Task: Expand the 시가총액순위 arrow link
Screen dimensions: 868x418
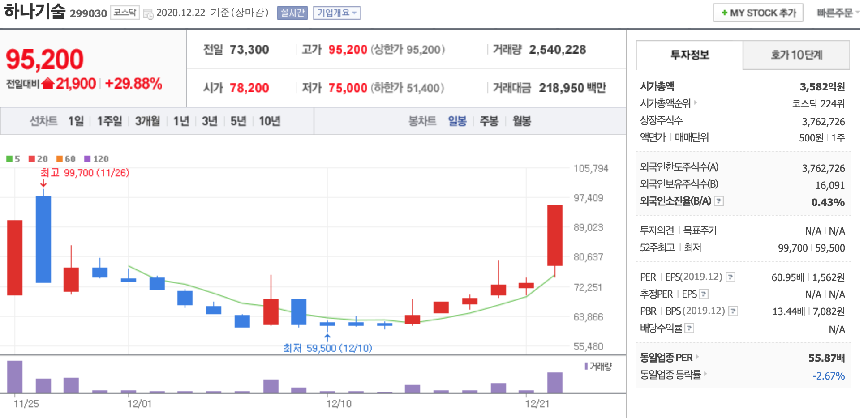Action: click(695, 102)
